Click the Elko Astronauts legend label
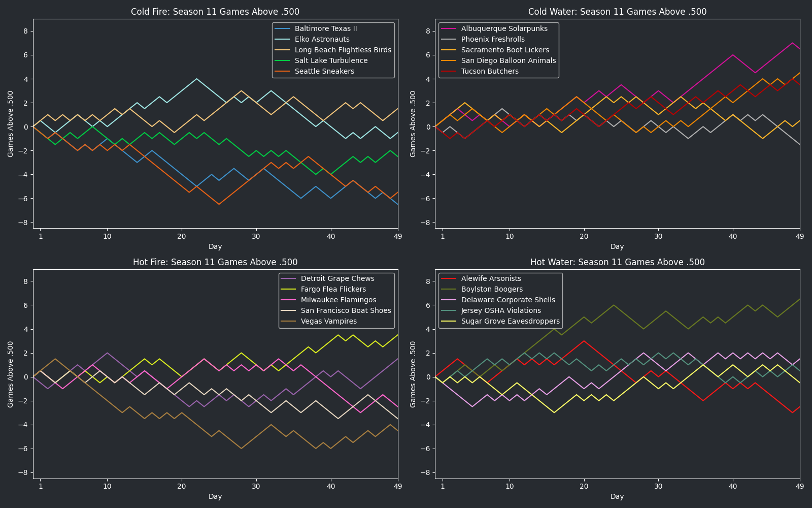The width and height of the screenshot is (812, 508). (322, 39)
